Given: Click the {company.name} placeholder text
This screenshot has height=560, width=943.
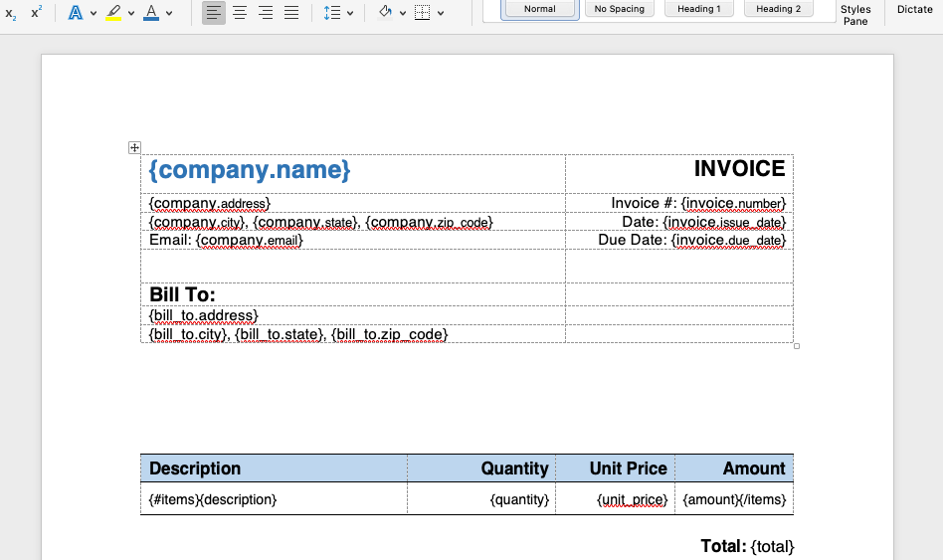Looking at the screenshot, I should [x=250, y=170].
